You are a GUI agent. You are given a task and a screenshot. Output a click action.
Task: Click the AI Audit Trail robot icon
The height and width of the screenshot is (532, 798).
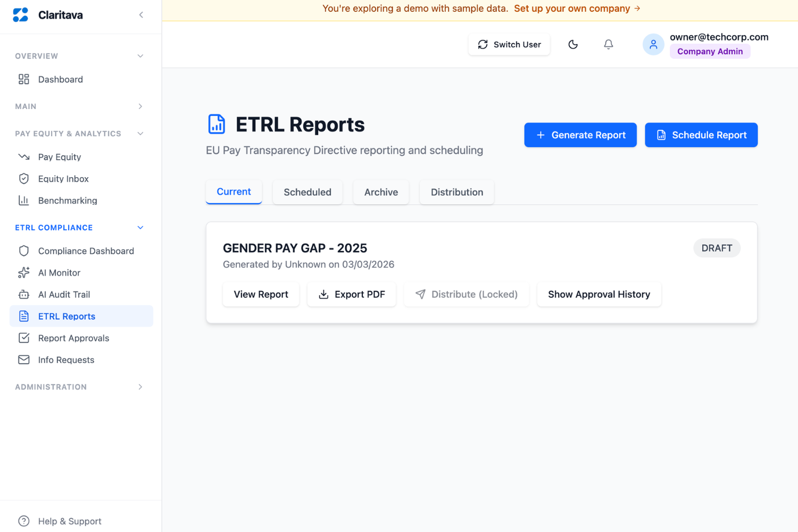pos(24,294)
